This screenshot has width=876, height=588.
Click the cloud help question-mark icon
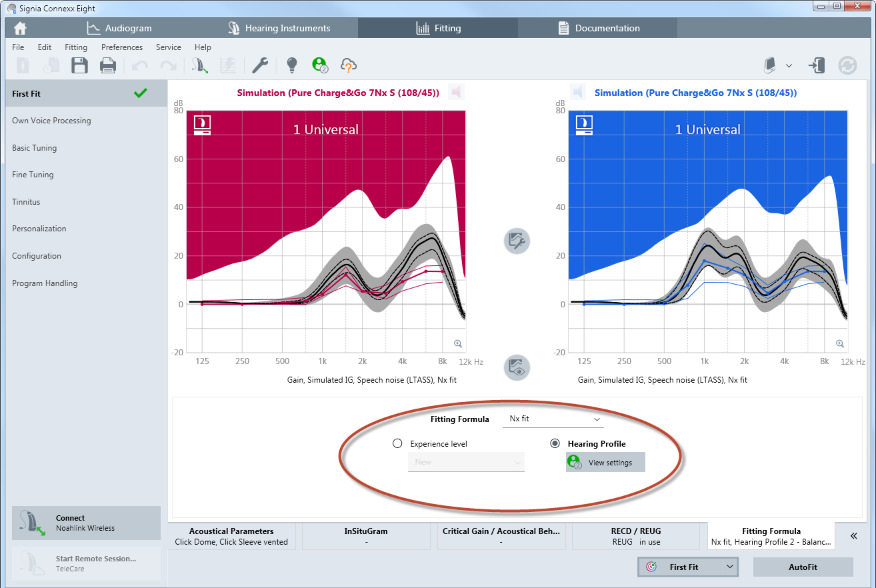tap(349, 65)
